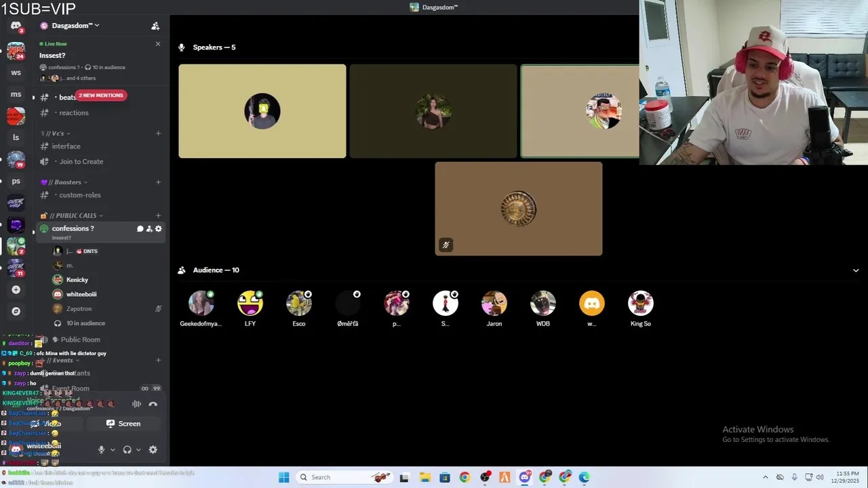Click audience member LFY avatar

(x=250, y=304)
